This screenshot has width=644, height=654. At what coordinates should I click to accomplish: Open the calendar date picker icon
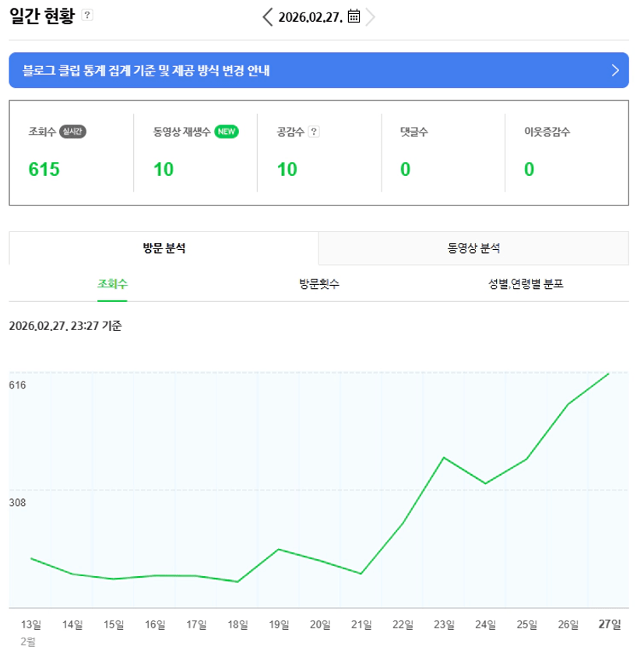point(354,16)
